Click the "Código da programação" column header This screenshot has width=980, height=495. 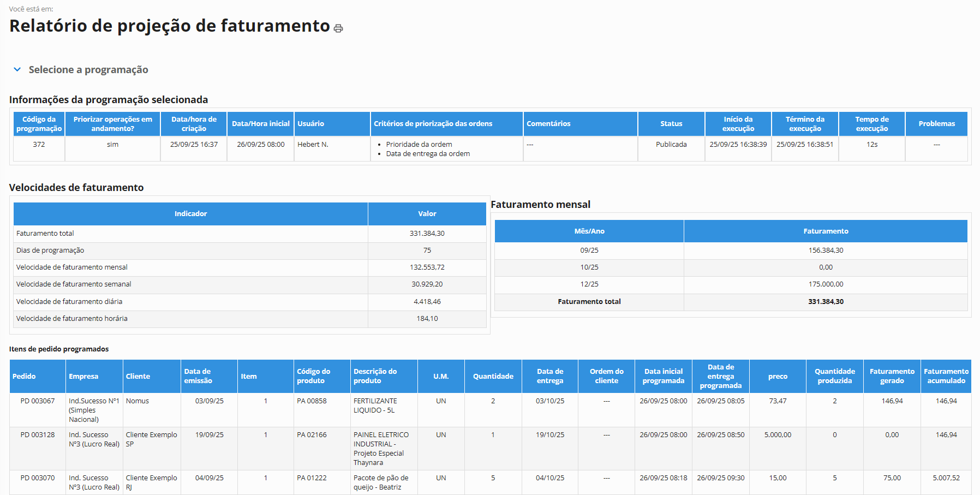click(x=39, y=124)
